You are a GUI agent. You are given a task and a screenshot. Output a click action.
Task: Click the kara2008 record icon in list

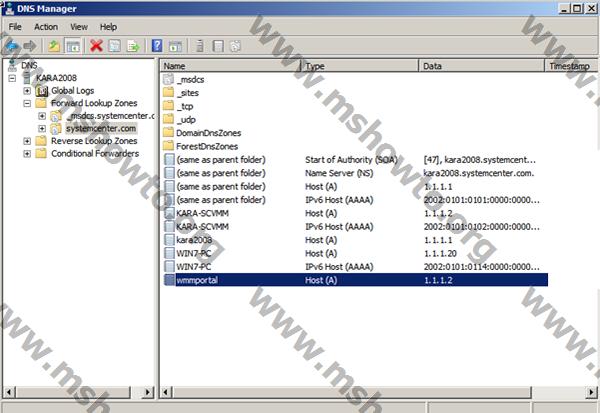[x=169, y=240]
